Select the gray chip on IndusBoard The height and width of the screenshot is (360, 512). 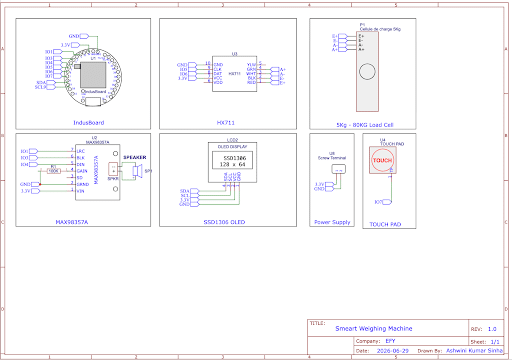pos(93,76)
